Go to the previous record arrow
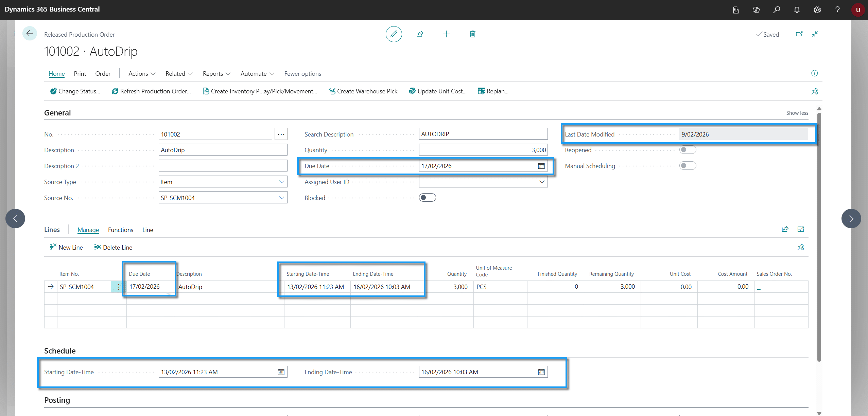 [x=15, y=218]
